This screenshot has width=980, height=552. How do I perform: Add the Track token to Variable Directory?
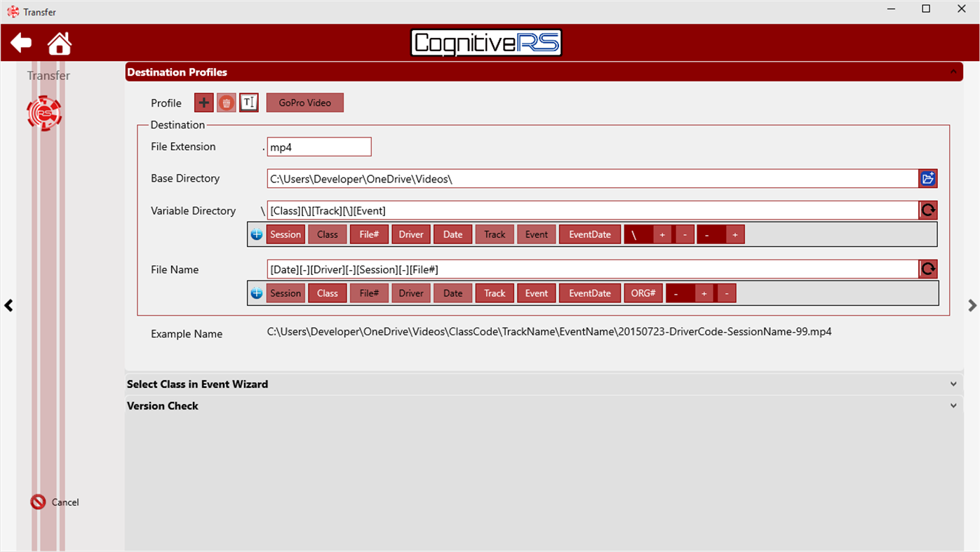(x=494, y=234)
